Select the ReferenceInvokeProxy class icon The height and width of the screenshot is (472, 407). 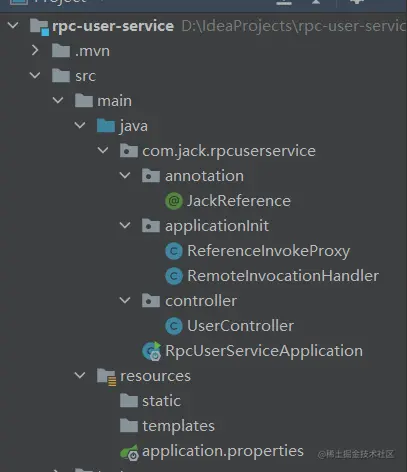[x=174, y=251]
